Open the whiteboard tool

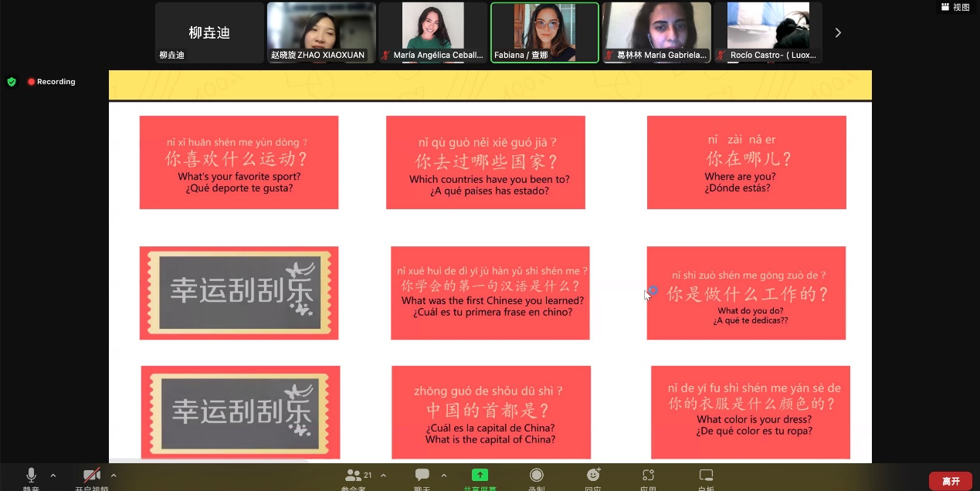pyautogui.click(x=706, y=476)
